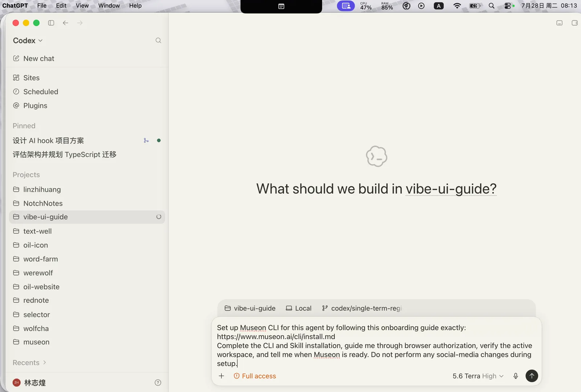Screen dimensions: 581x392
Task: Open the ChatGPT app menu
Action: point(15,6)
